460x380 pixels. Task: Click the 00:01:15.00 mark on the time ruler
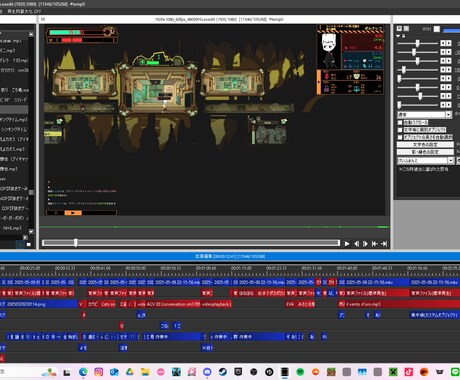click(x=241, y=268)
